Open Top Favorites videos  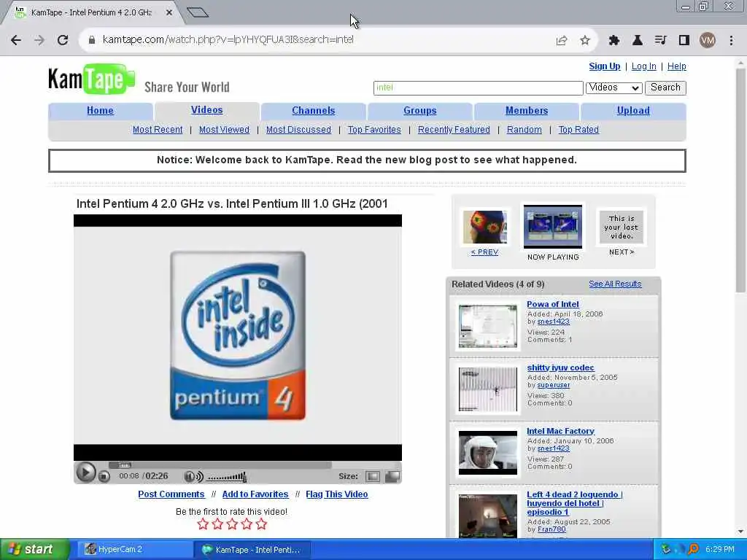[374, 130]
